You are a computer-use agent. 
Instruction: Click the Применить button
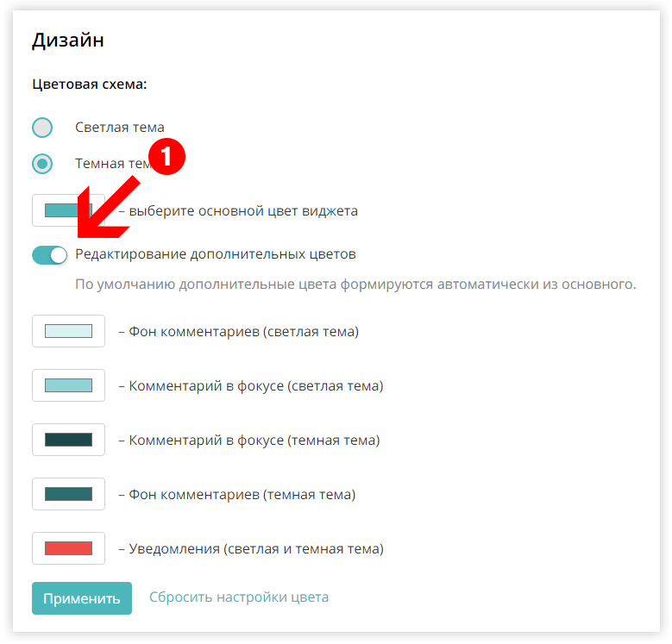coord(82,598)
